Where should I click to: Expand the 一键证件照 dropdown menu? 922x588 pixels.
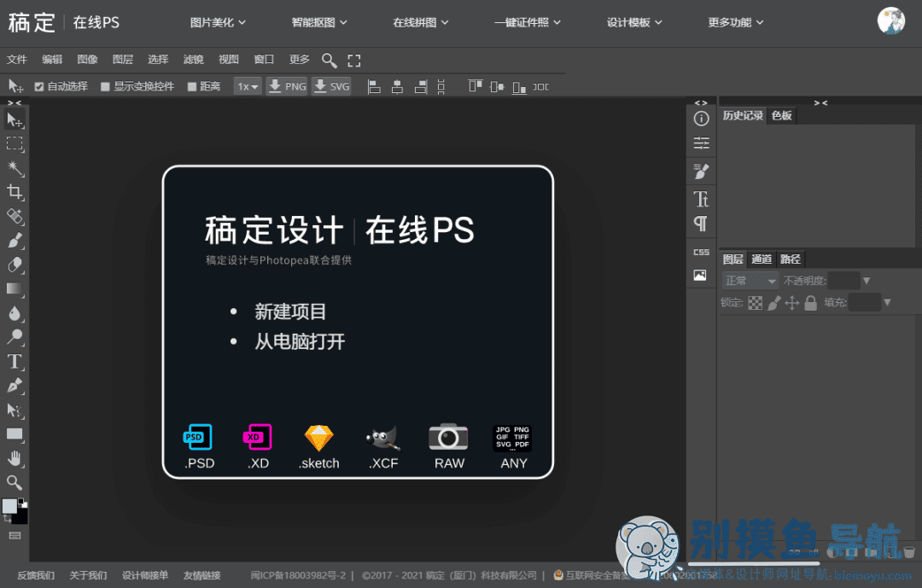(x=528, y=22)
